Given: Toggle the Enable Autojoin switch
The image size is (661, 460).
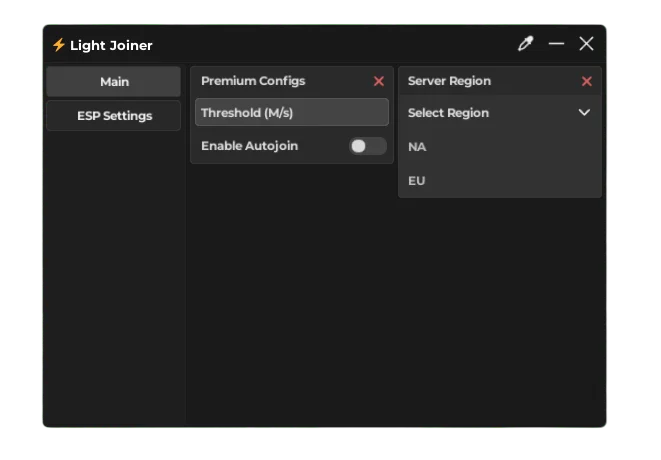Looking at the screenshot, I should click(367, 146).
